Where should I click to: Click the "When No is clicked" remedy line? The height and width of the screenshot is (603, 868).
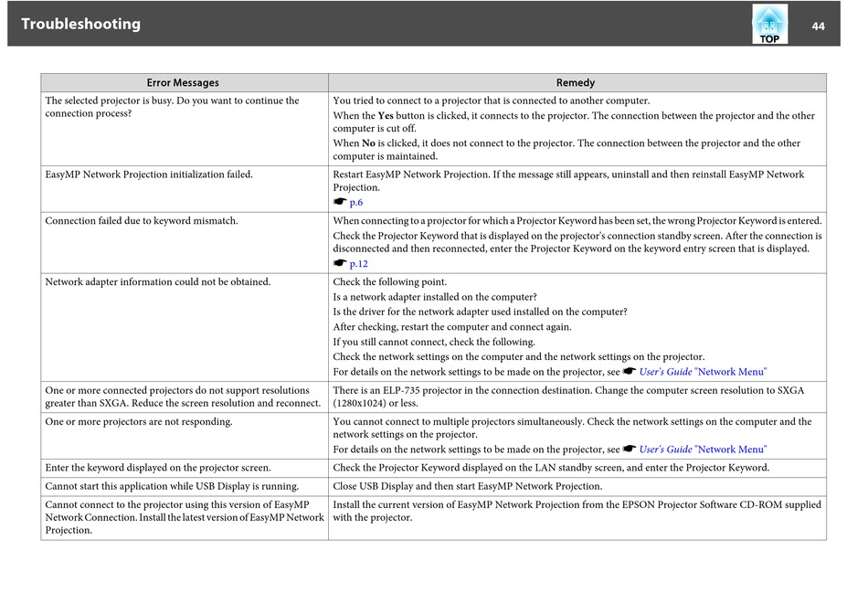pyautogui.click(x=566, y=150)
